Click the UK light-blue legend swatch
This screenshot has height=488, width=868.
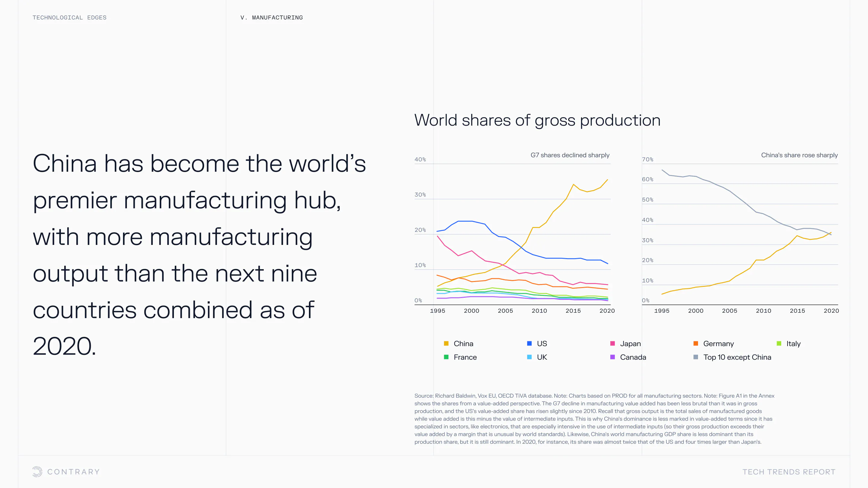pyautogui.click(x=529, y=357)
